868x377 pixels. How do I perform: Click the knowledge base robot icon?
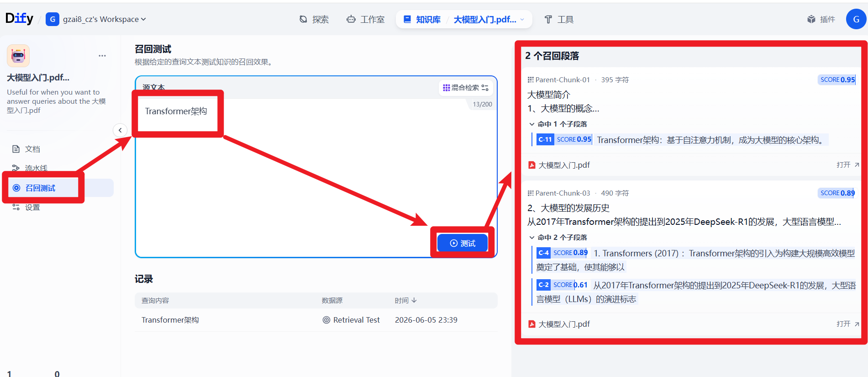point(18,56)
